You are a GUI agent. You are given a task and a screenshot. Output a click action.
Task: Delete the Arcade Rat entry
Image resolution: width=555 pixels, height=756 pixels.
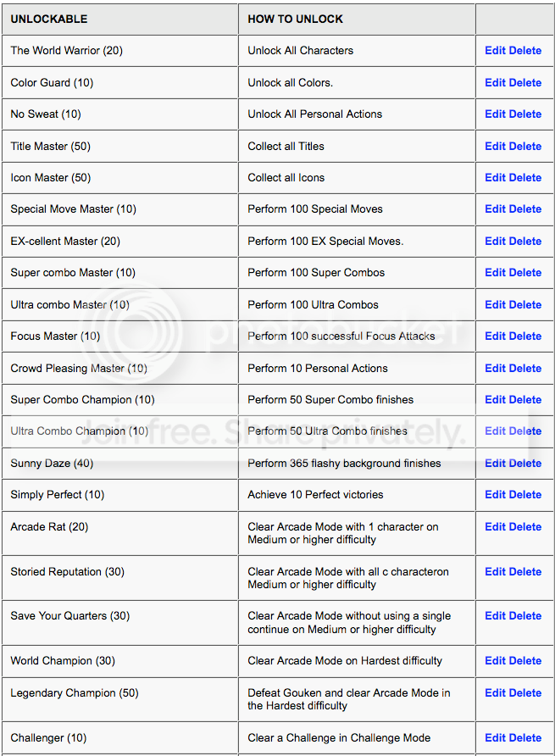525,527
